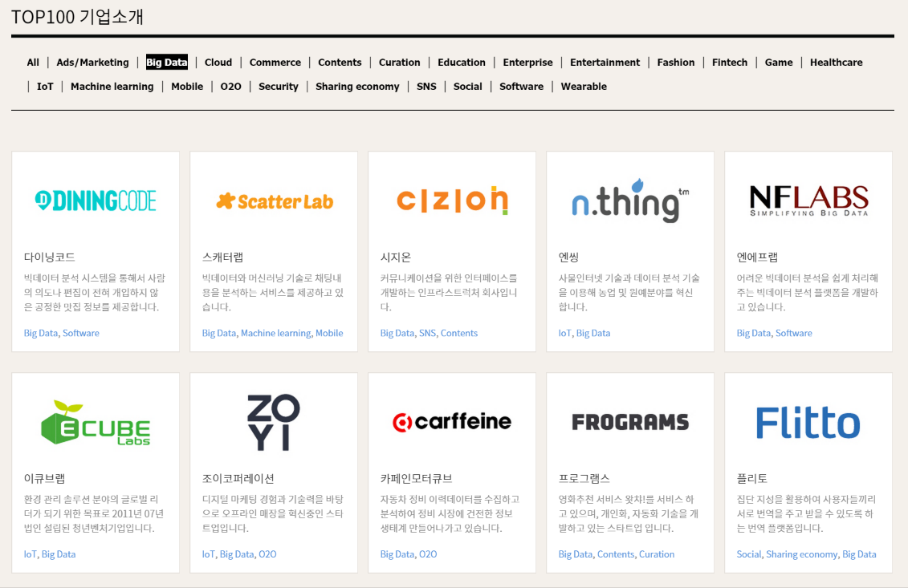Select the Flitto blue logo
The width and height of the screenshot is (908, 588).
point(808,423)
